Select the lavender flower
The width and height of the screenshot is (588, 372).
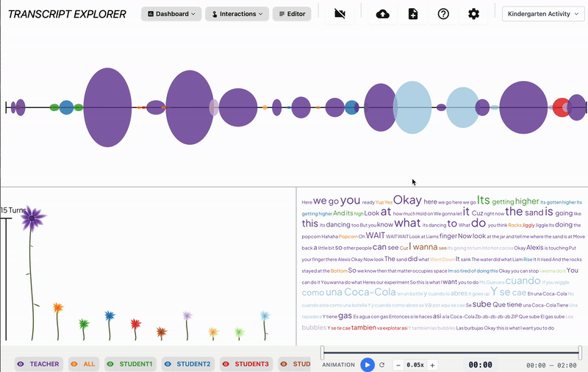pos(187,315)
